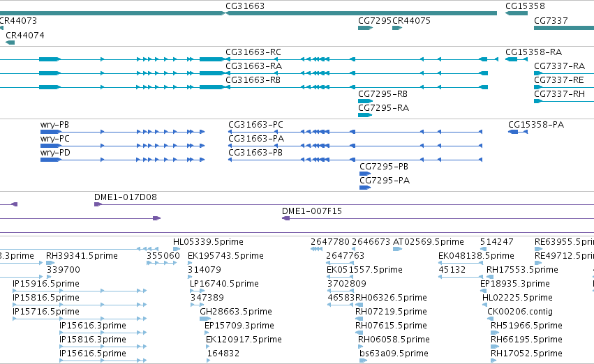Image resolution: width=594 pixels, height=364 pixels.
Task: Click protein label CG31663-PA
Action: (255, 139)
